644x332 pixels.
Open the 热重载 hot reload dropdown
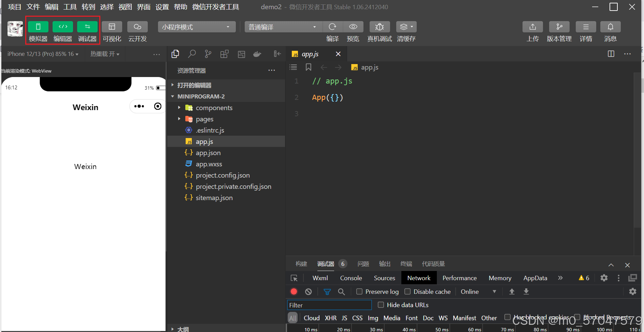click(x=105, y=54)
